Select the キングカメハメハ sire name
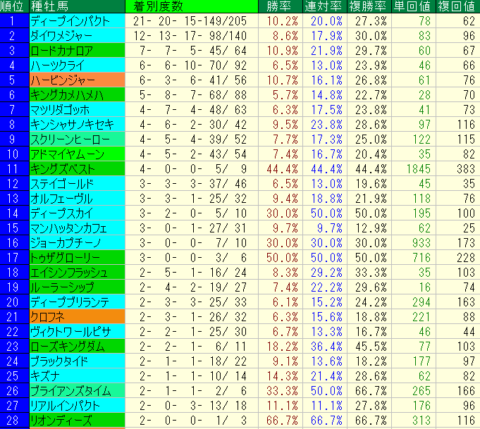Viewport: 480px width, 429px height. [67, 95]
